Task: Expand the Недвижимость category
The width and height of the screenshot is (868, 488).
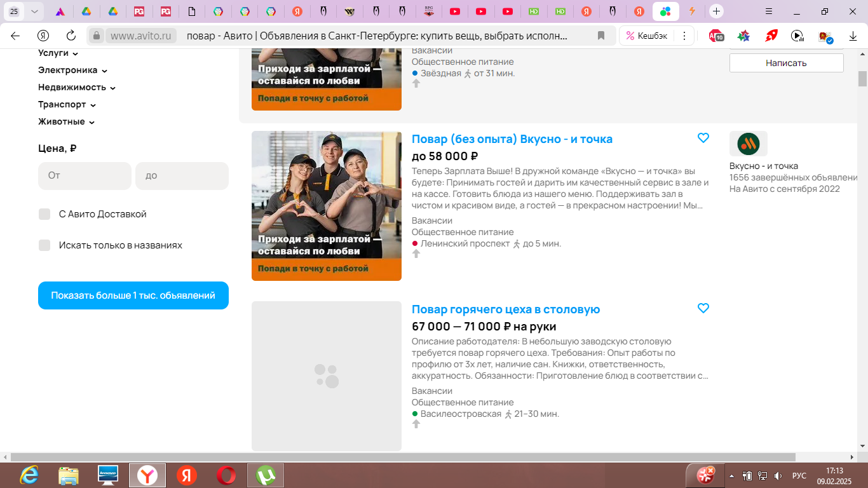Action: [77, 88]
